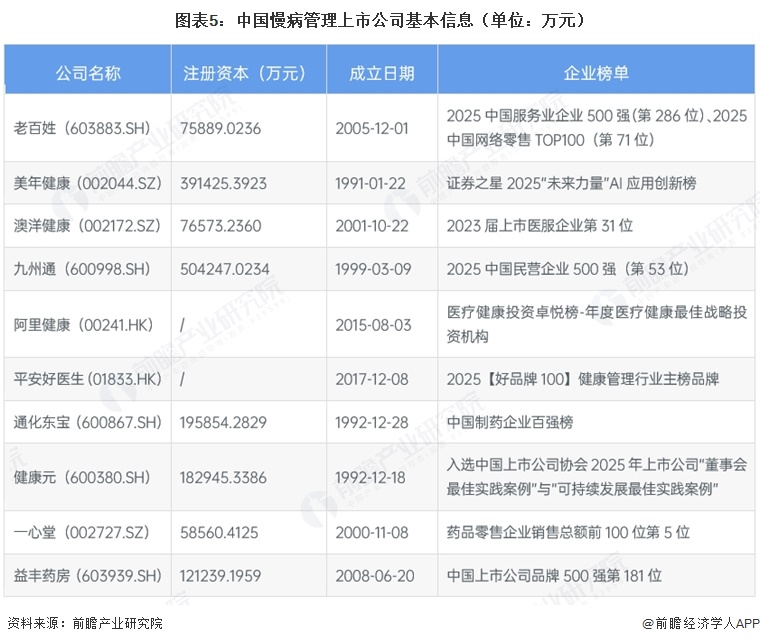
Task: Click ranking text 药品零售企业销售总额前100位
Action: [x=548, y=533]
